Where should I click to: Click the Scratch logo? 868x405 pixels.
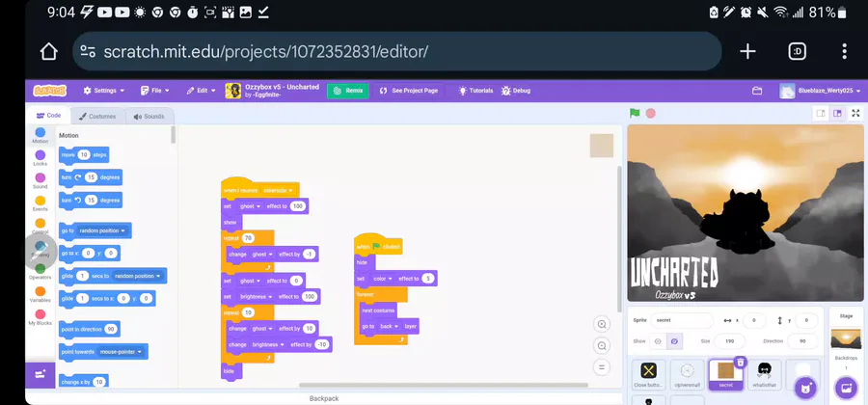point(50,91)
